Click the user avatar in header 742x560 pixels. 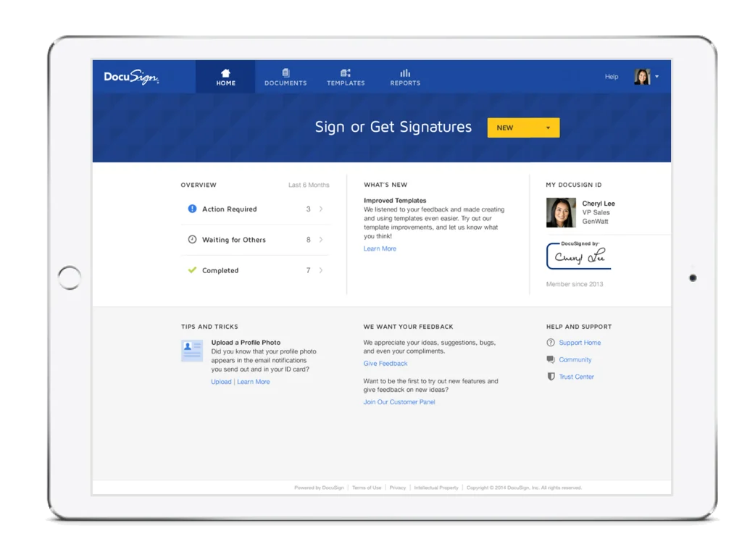642,77
